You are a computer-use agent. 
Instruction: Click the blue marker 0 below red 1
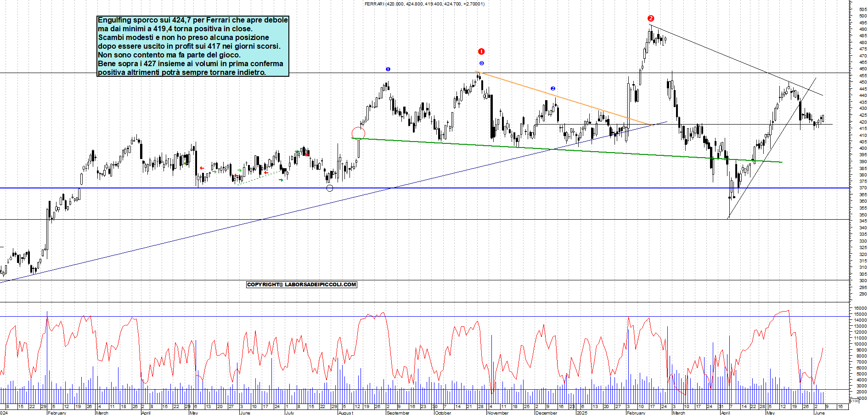pos(481,63)
